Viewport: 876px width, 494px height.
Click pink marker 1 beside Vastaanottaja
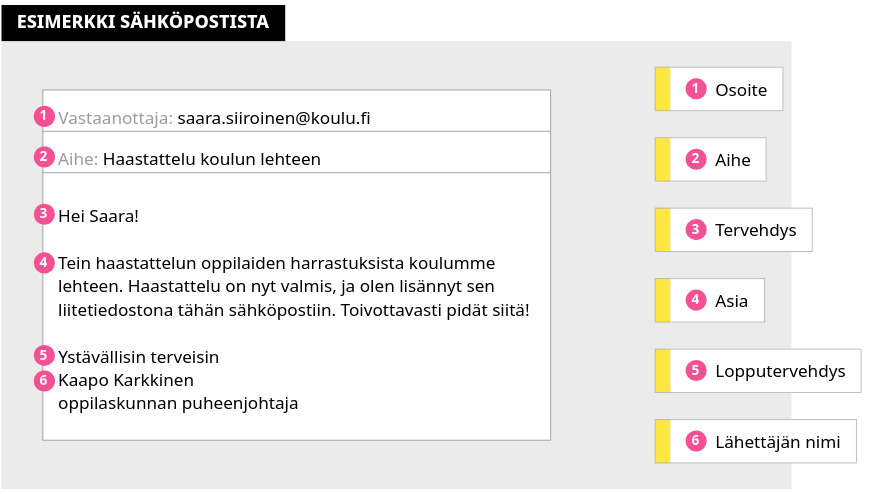click(43, 115)
